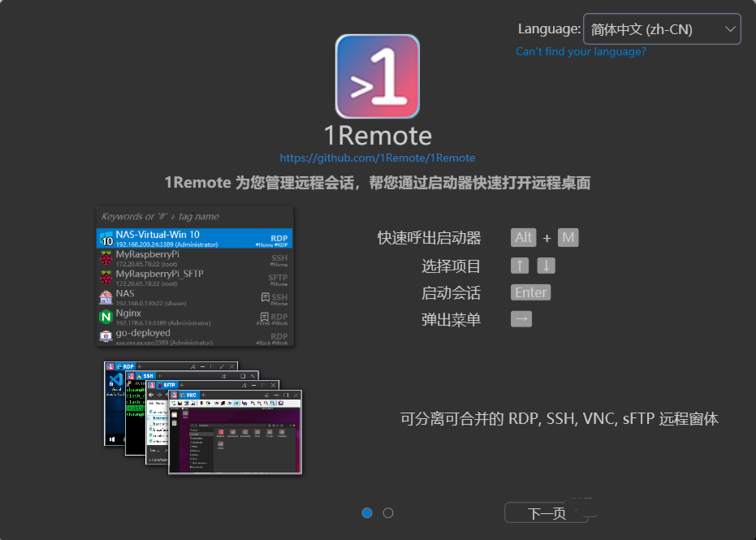Click the right arrow key cap
Screen dimensions: 756x540
pyautogui.click(x=521, y=318)
